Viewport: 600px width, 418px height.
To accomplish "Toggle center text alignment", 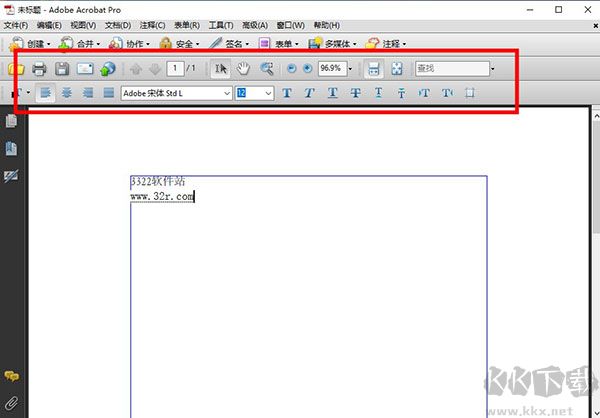I will tap(67, 93).
